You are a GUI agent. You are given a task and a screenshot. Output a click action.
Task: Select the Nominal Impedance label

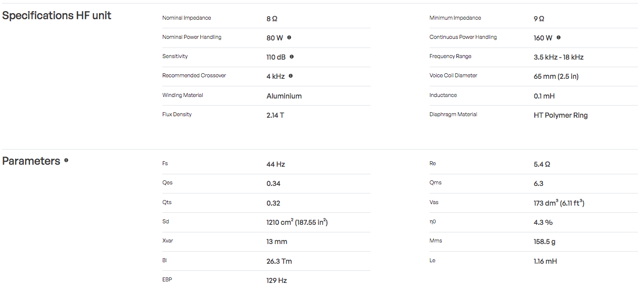tap(187, 18)
